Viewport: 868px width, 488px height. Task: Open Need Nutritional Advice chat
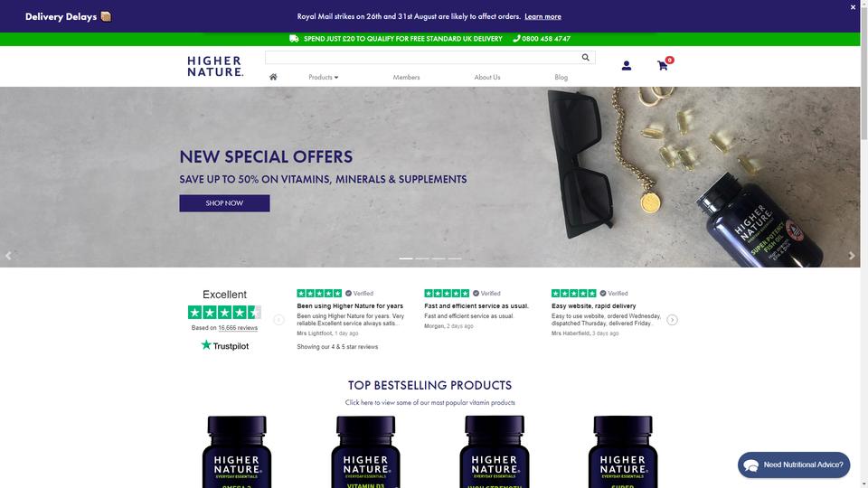794,465
